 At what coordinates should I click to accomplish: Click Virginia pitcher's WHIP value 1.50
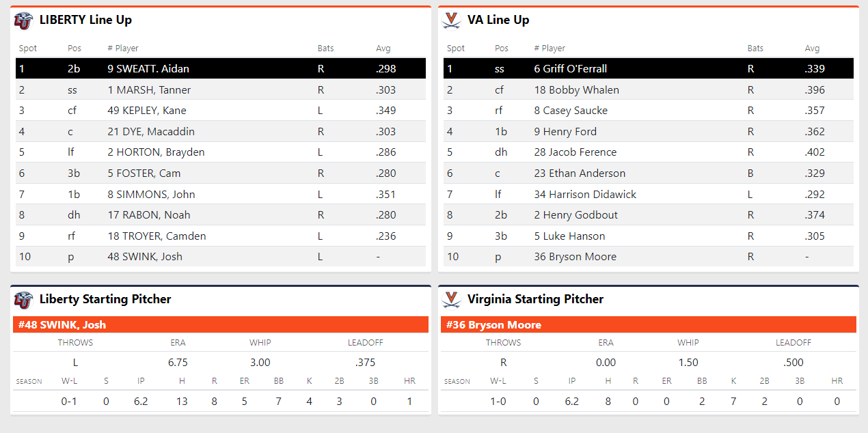[688, 363]
